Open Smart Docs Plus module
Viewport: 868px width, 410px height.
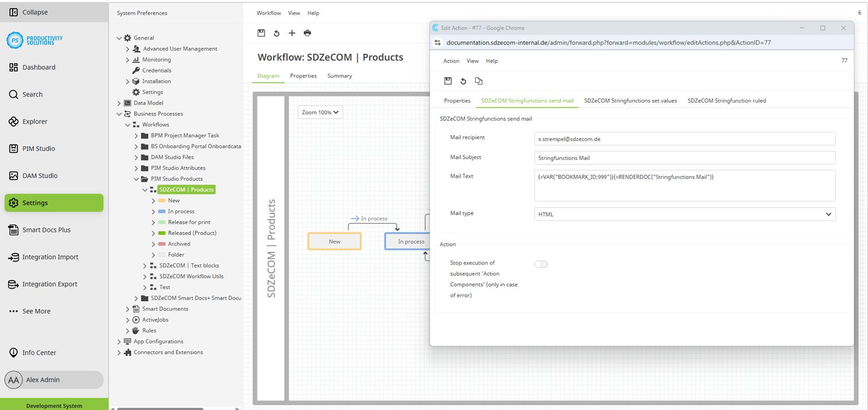pyautogui.click(x=46, y=230)
